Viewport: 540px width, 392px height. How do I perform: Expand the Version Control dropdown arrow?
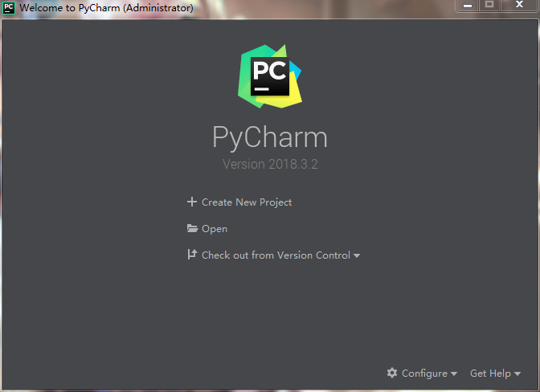357,255
